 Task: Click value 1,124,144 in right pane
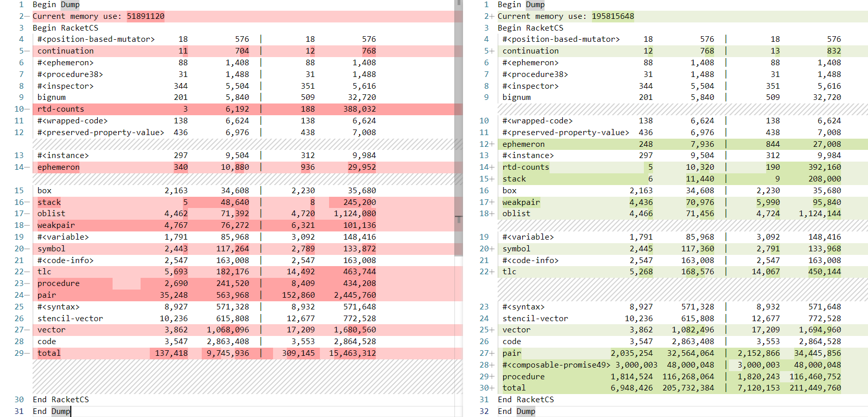pos(820,214)
